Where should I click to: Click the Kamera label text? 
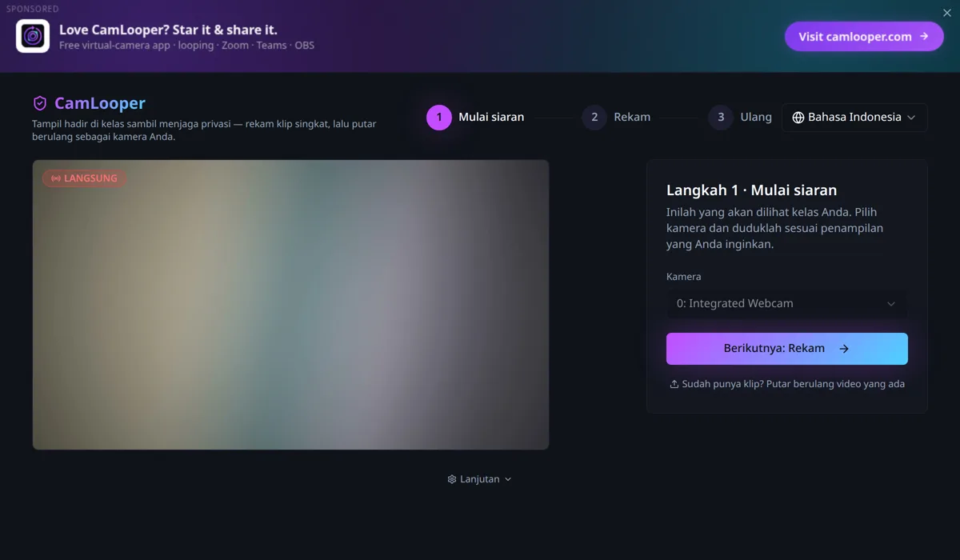click(x=683, y=277)
